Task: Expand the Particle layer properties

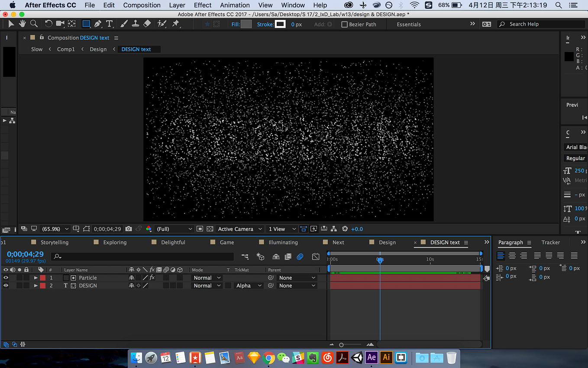Action: coord(36,278)
